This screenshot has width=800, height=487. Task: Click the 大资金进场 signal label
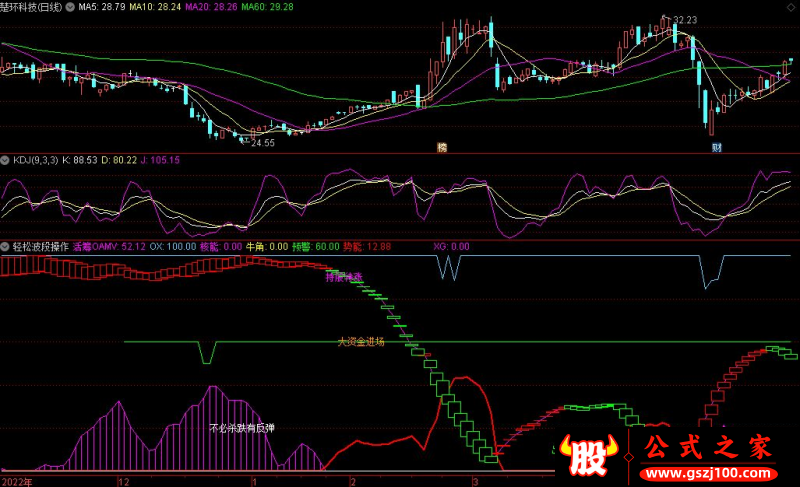pos(361,342)
